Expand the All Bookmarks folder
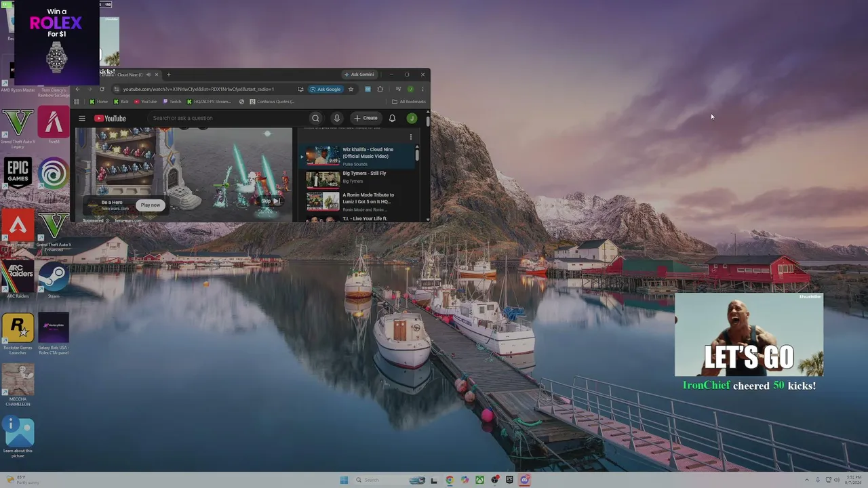 [409, 102]
